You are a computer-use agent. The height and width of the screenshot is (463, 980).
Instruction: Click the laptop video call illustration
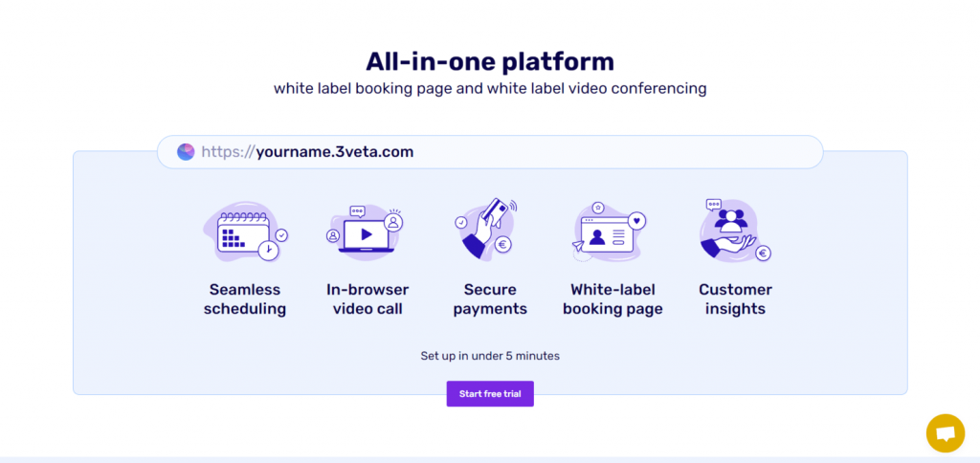click(x=365, y=230)
